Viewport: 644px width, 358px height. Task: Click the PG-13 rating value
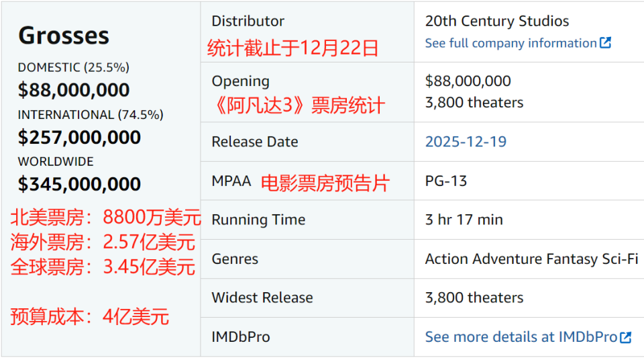[x=445, y=181]
